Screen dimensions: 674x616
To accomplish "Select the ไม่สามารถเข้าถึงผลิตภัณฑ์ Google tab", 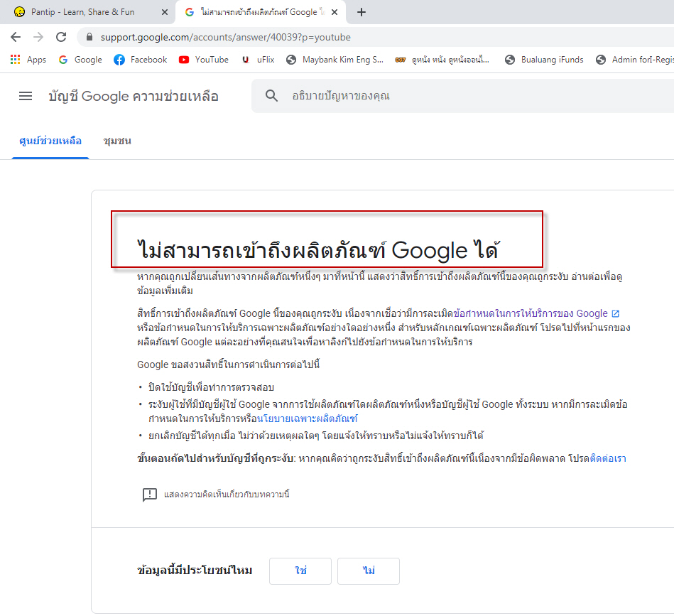I will (x=261, y=12).
